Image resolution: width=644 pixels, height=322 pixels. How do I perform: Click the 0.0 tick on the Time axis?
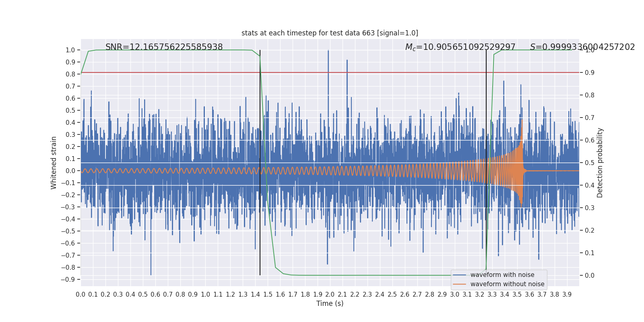(x=80, y=295)
